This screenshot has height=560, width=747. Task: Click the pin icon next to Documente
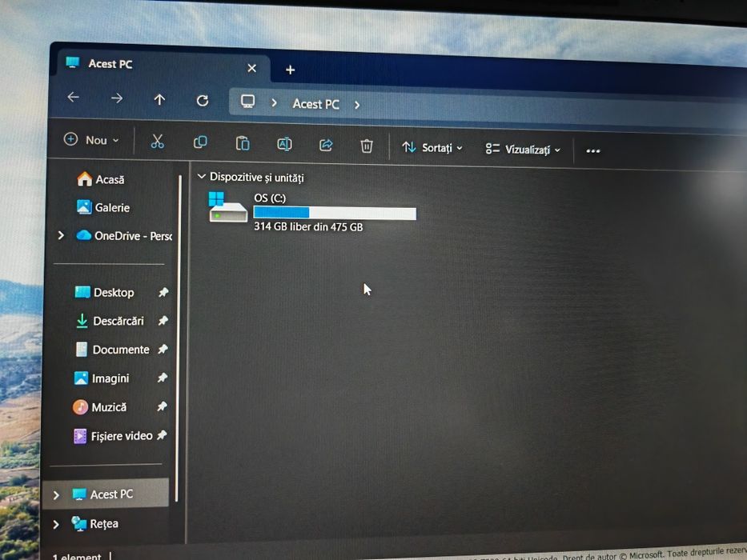[x=163, y=349]
